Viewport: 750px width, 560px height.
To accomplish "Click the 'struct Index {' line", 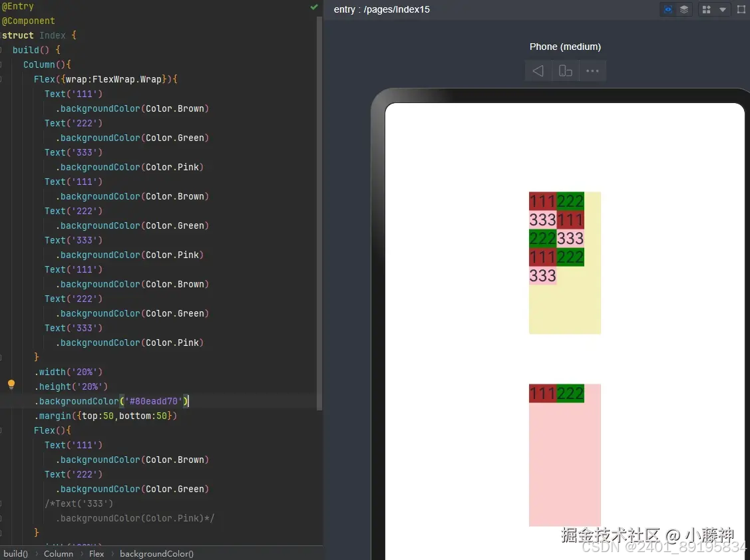I will click(39, 35).
